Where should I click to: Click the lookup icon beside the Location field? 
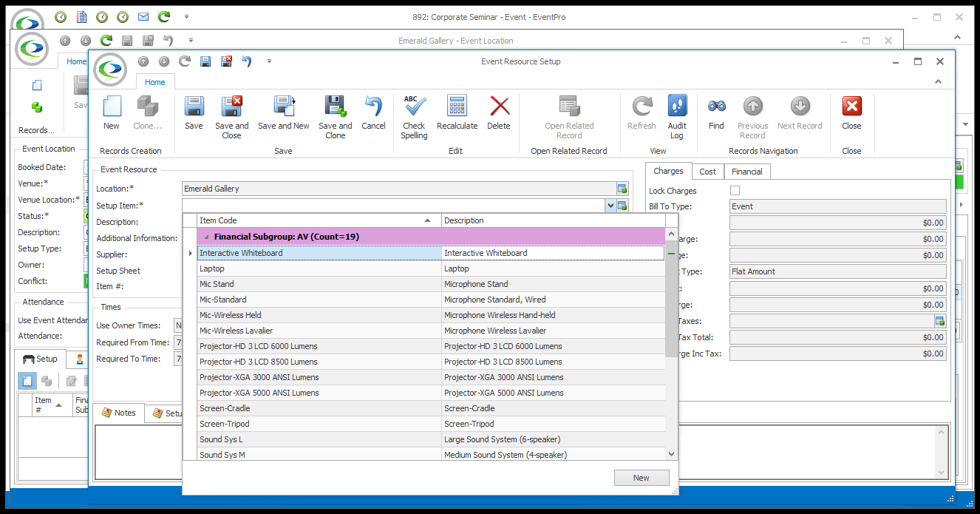click(622, 189)
